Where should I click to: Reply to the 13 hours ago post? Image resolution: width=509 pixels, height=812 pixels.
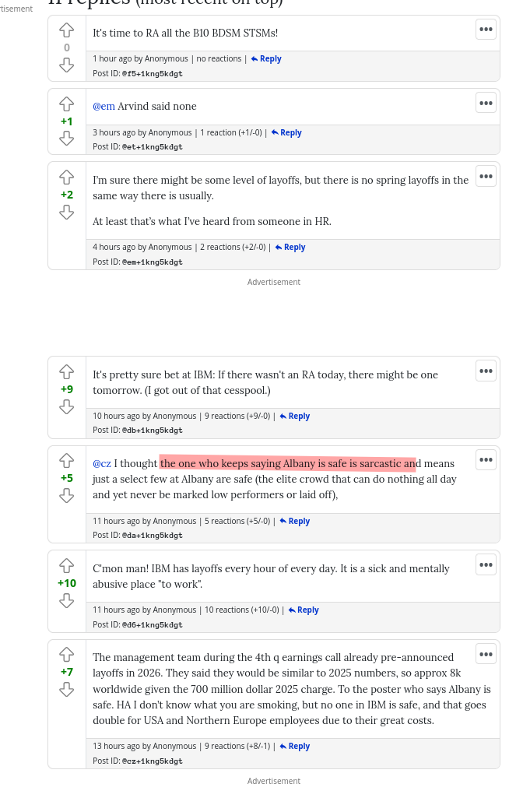pos(295,747)
